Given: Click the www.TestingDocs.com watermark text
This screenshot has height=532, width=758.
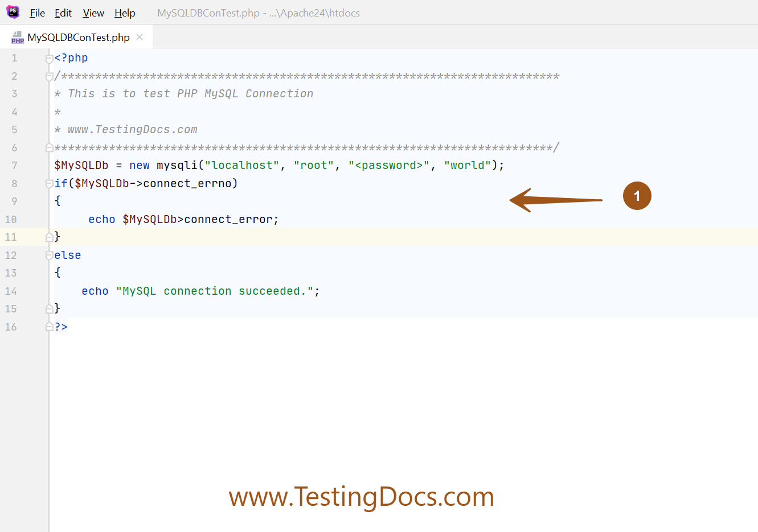Looking at the screenshot, I should (361, 497).
